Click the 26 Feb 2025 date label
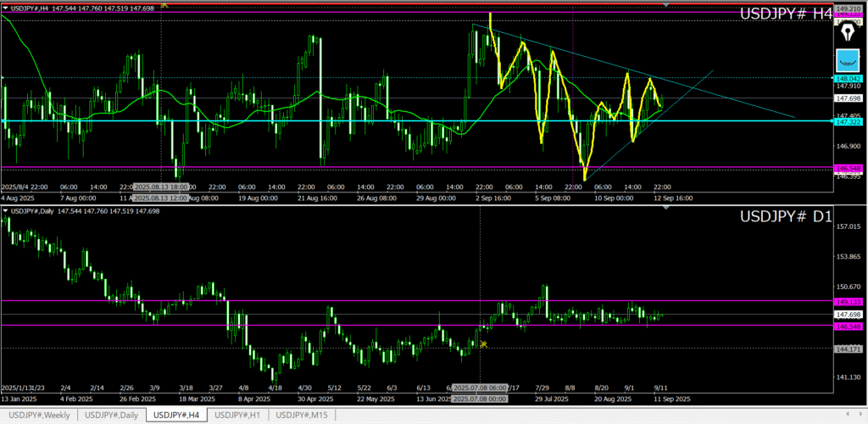The image size is (868, 424). (139, 399)
